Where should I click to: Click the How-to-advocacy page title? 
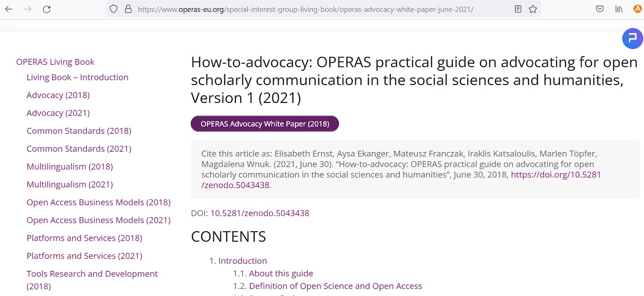[414, 80]
